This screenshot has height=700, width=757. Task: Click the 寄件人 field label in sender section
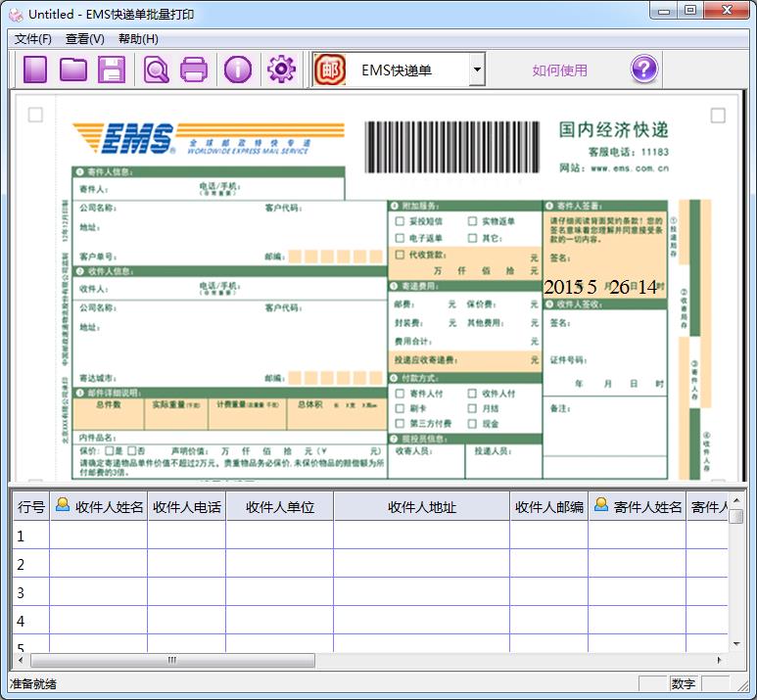click(94, 189)
